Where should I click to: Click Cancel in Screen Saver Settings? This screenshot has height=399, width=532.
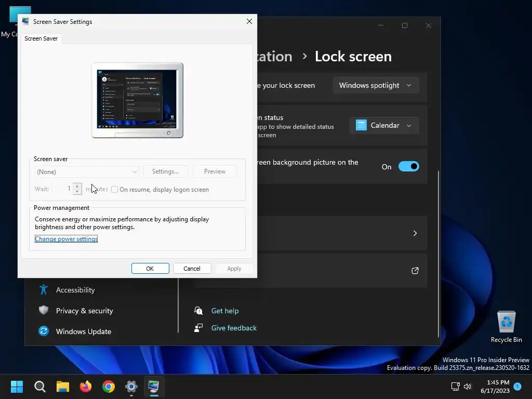click(192, 269)
